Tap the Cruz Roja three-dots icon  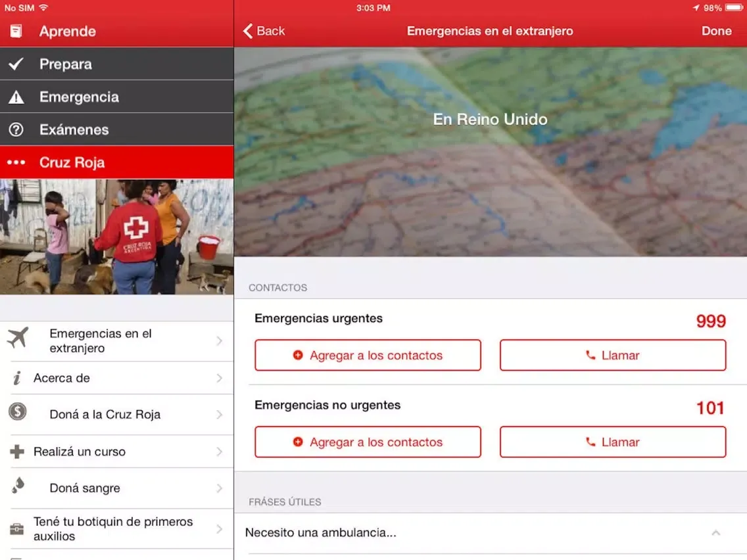point(16,162)
